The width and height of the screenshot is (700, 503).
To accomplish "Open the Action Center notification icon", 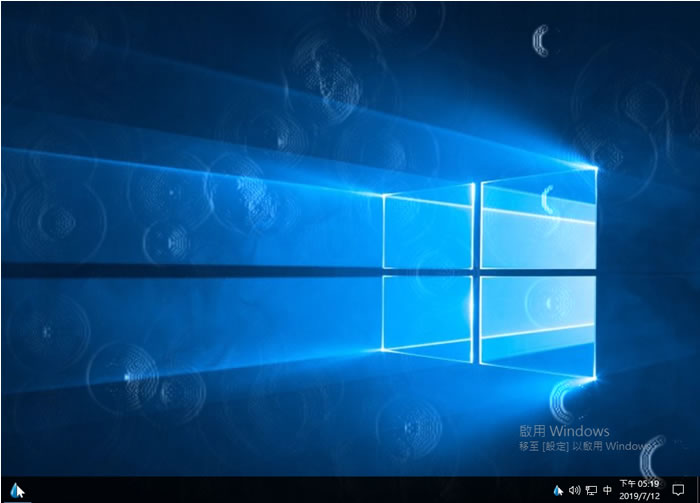I will [678, 490].
